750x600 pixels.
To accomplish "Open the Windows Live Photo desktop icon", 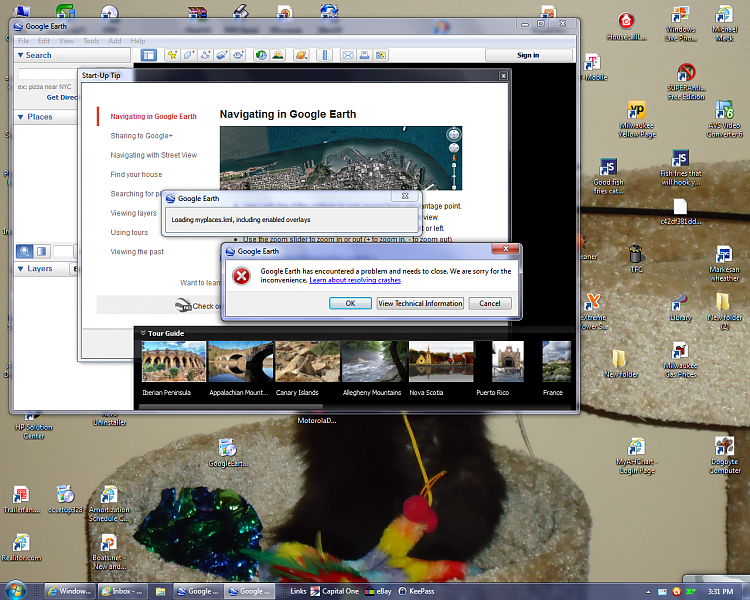I will click(x=680, y=24).
